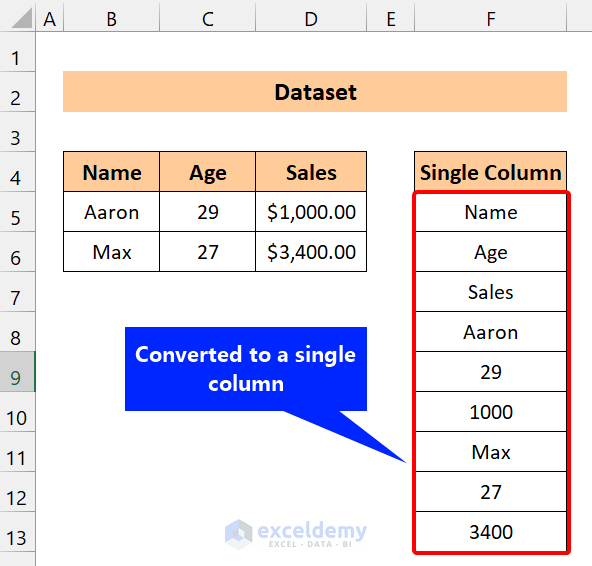Image resolution: width=592 pixels, height=566 pixels.
Task: Click cell containing 29 in column C
Action: (x=207, y=212)
